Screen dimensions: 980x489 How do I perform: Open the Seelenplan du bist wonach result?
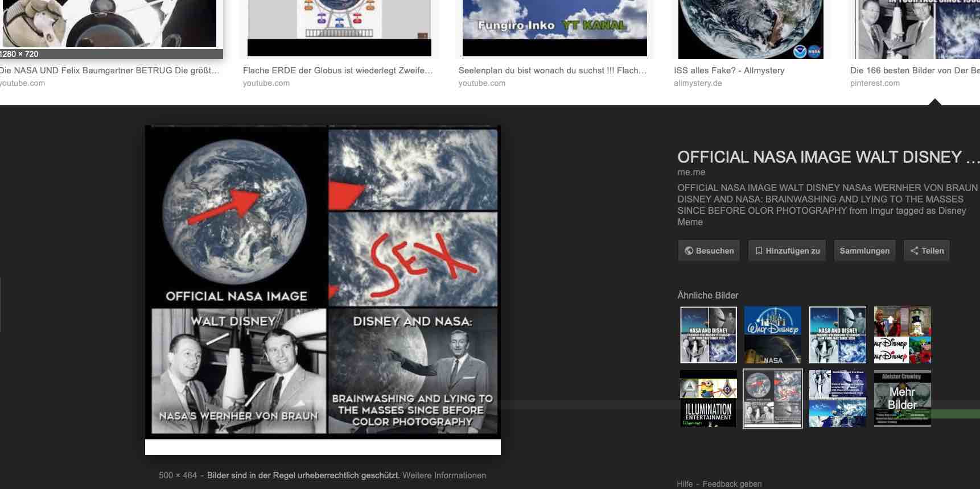552,71
